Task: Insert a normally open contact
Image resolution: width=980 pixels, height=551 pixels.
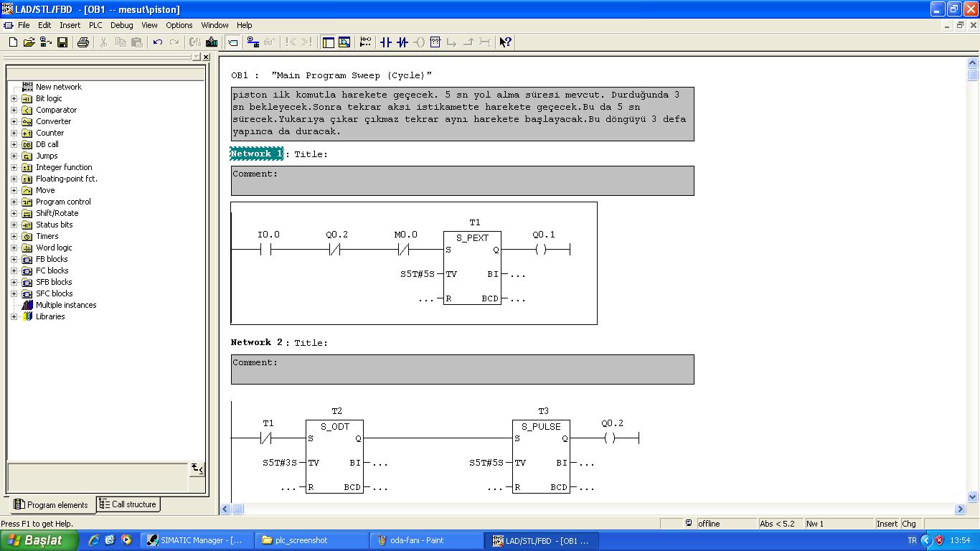Action: pos(386,42)
